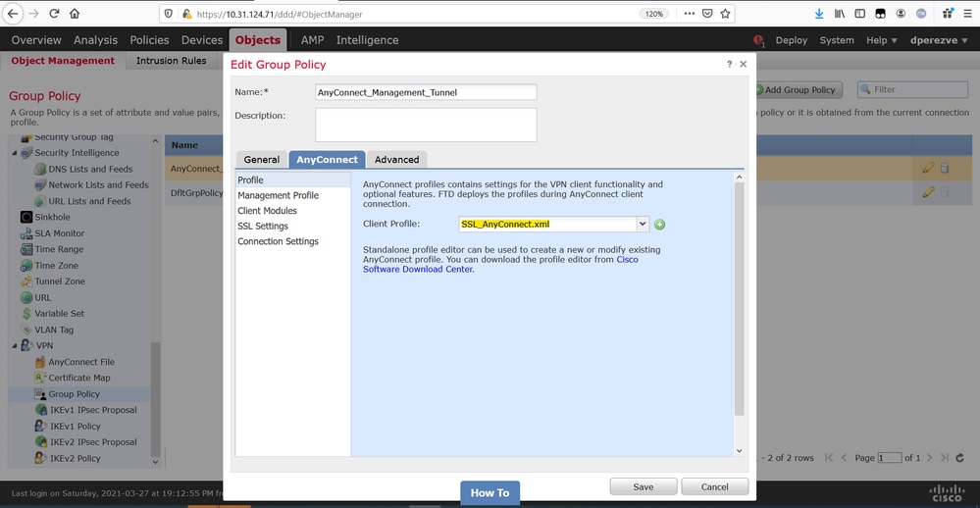Open the System menu link
Image resolution: width=980 pixels, height=508 pixels.
click(836, 40)
